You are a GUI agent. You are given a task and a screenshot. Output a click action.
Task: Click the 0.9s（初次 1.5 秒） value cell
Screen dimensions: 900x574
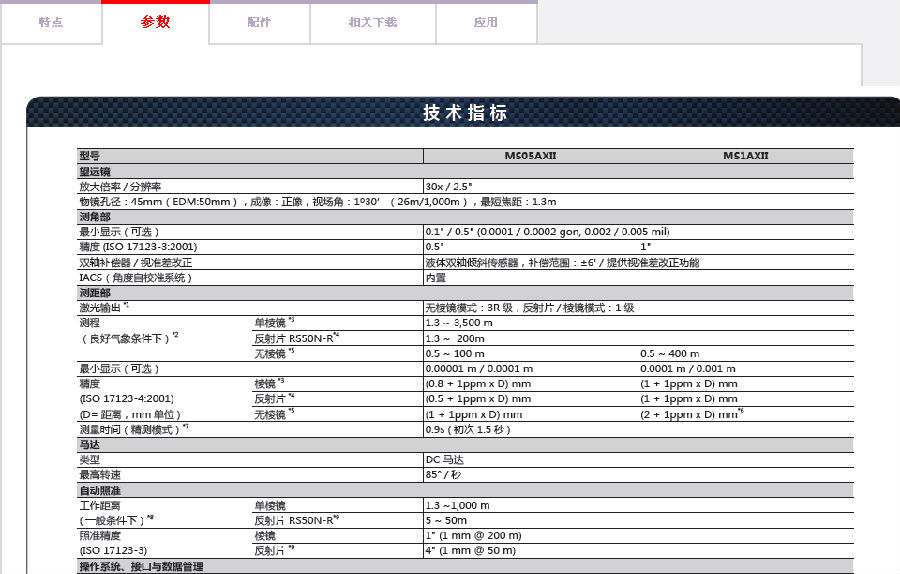tap(468, 429)
